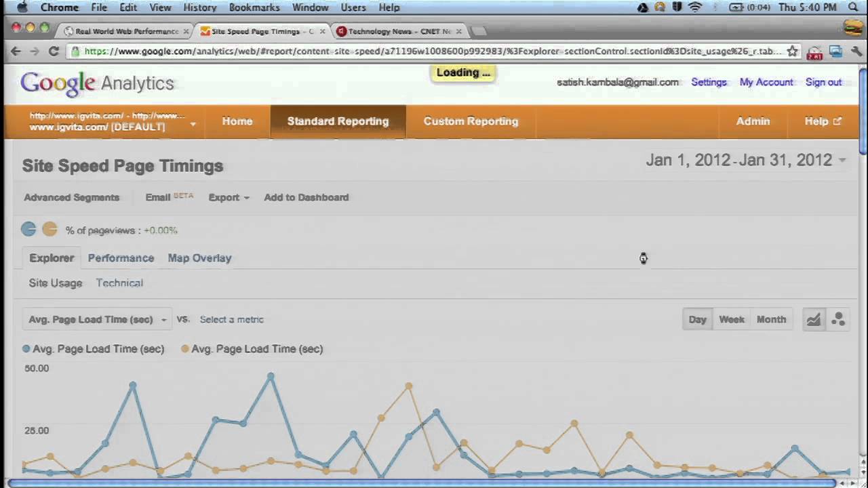868x488 pixels.
Task: Click the orange Avg. Page Load Time legend
Action: (x=252, y=349)
